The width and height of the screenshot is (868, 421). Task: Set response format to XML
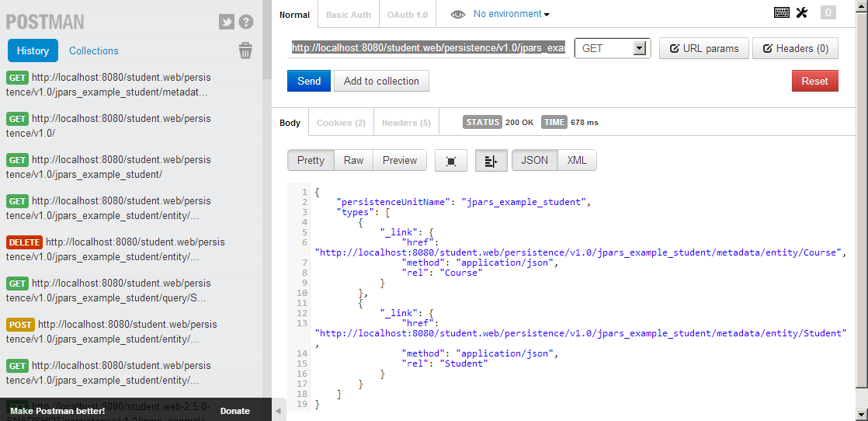tap(577, 160)
